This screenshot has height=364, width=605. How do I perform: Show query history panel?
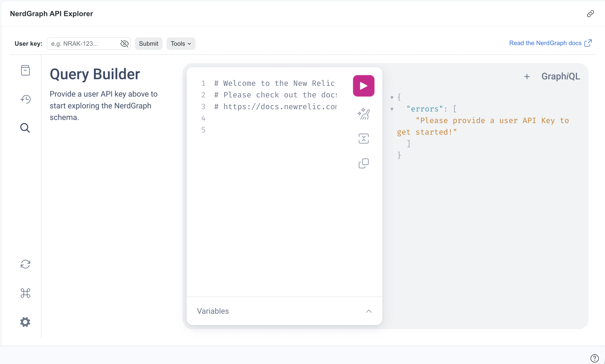point(25,99)
